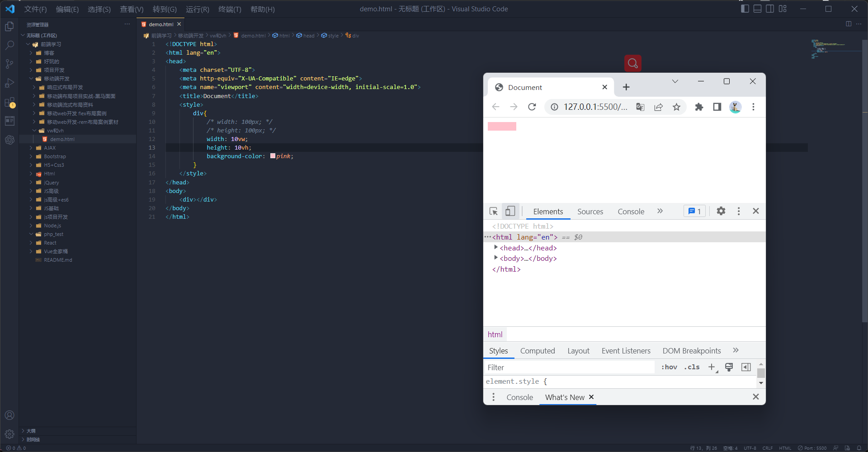This screenshot has width=868, height=452.
Task: Open the Explorer view in the activity bar
Action: [9, 27]
